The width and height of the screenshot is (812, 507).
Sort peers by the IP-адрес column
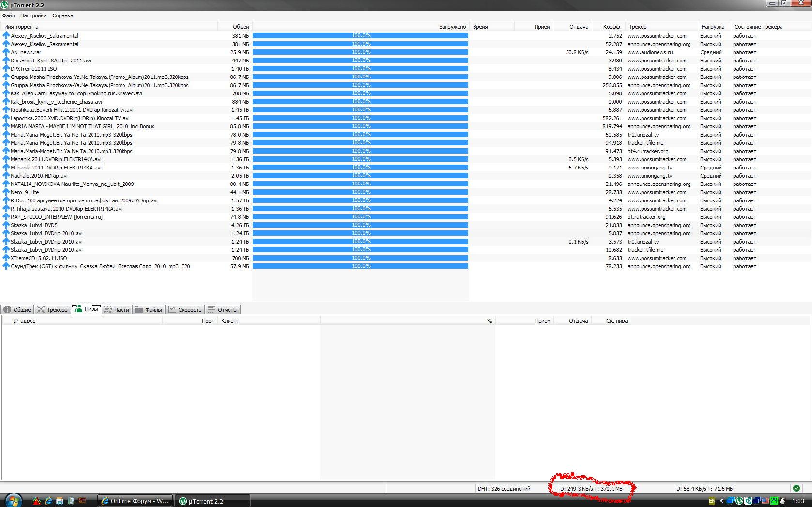click(82, 321)
